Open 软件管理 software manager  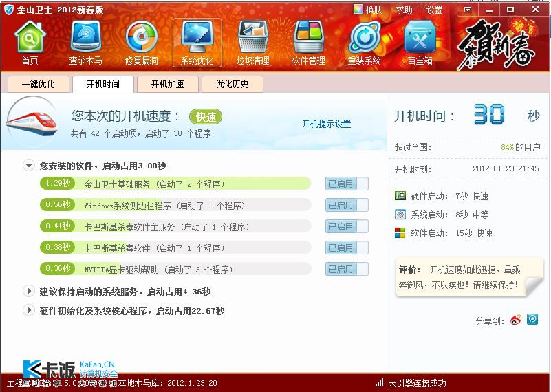click(x=309, y=43)
